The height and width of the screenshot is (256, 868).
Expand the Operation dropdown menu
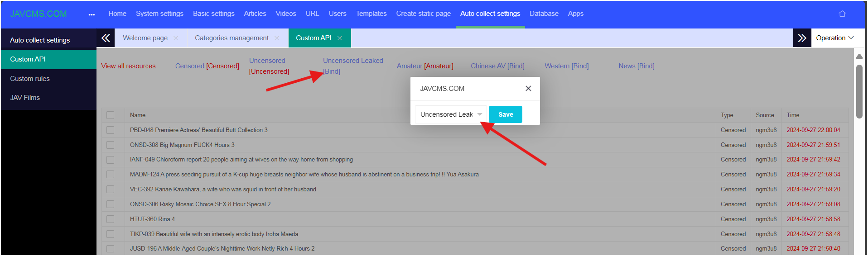[x=834, y=38]
